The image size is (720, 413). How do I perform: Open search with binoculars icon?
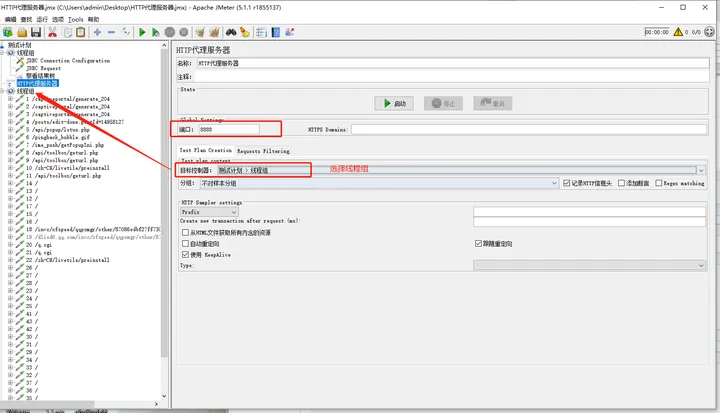pyautogui.click(x=231, y=32)
